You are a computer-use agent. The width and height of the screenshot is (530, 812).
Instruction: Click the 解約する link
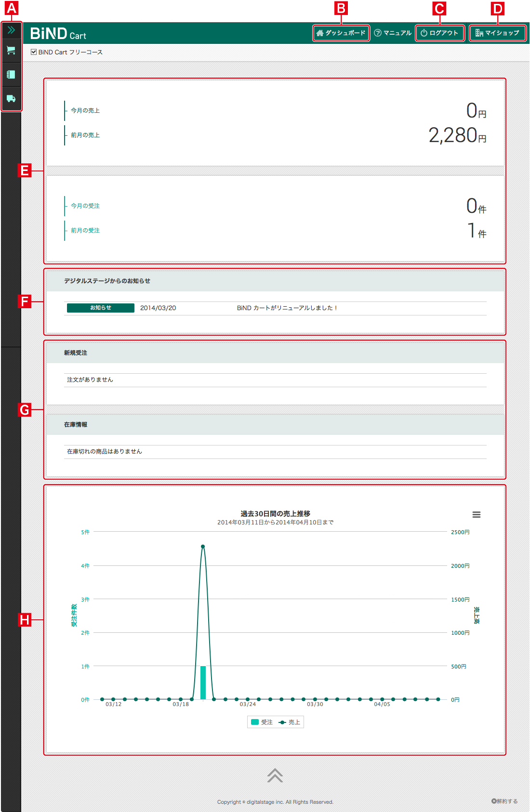504,801
